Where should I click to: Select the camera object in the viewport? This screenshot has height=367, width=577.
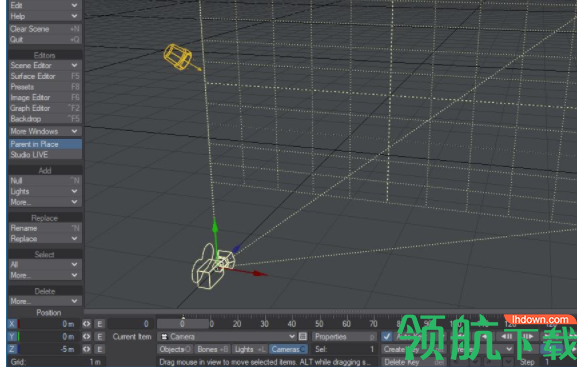(x=213, y=267)
